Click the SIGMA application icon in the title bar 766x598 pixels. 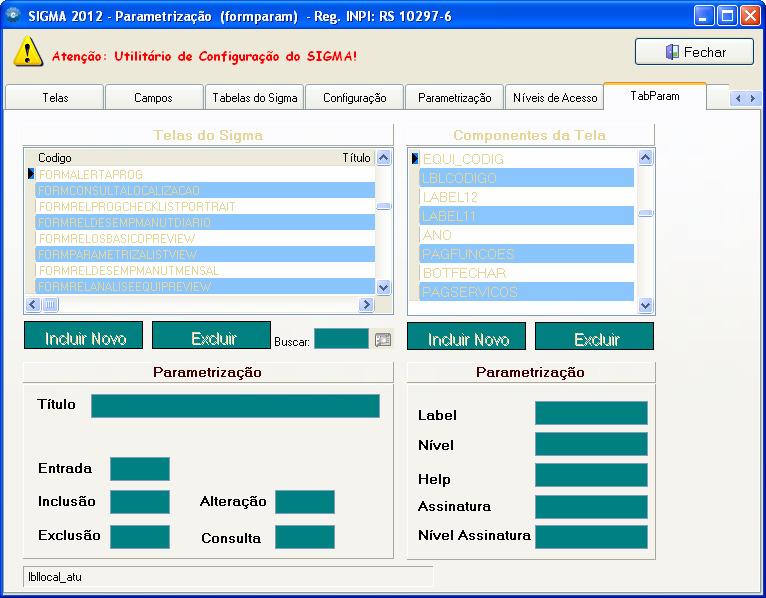[13, 15]
